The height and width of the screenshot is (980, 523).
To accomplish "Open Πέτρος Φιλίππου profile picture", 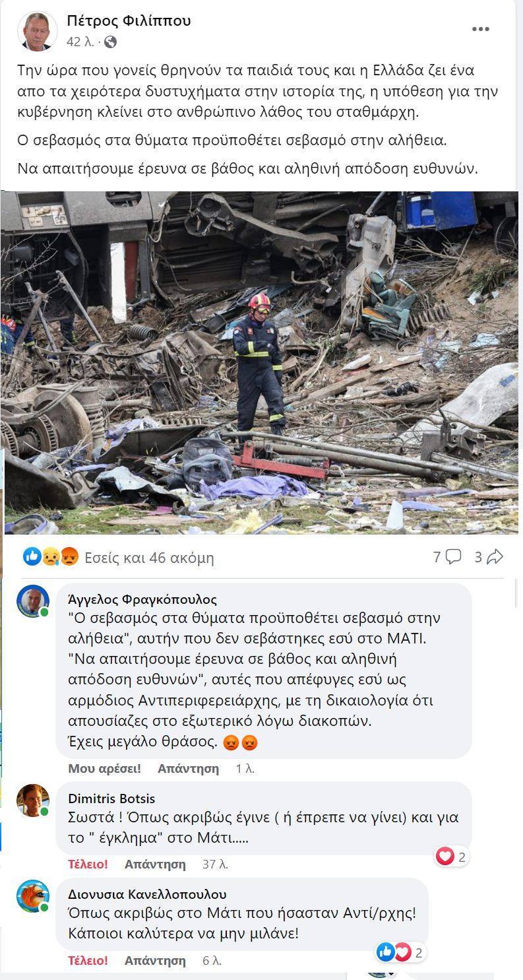I will coord(38,31).
